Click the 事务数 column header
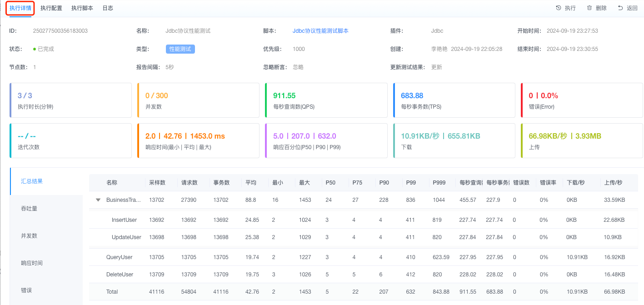Image resolution: width=644 pixels, height=305 pixels. (x=222, y=182)
